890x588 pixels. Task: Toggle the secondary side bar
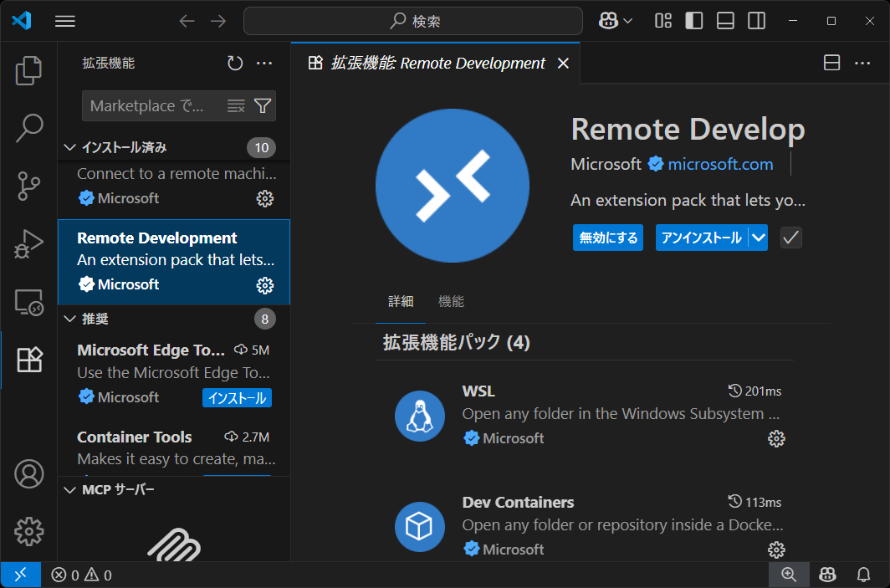tap(756, 21)
